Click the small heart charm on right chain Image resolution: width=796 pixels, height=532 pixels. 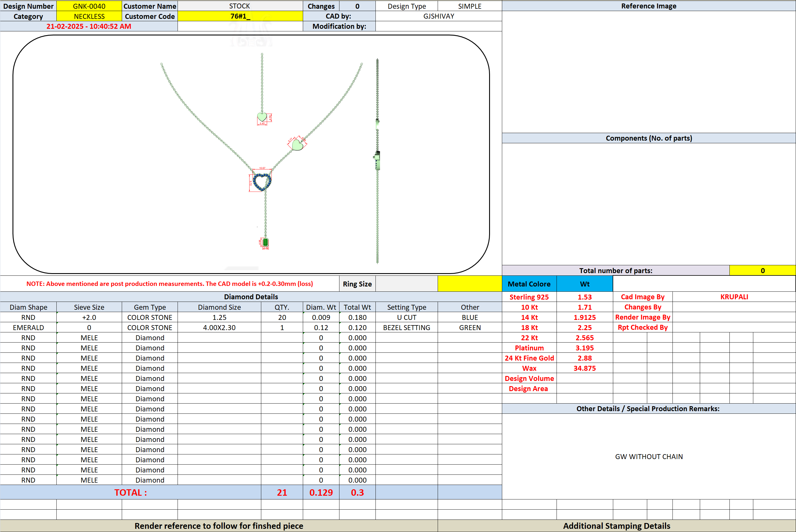coord(298,145)
